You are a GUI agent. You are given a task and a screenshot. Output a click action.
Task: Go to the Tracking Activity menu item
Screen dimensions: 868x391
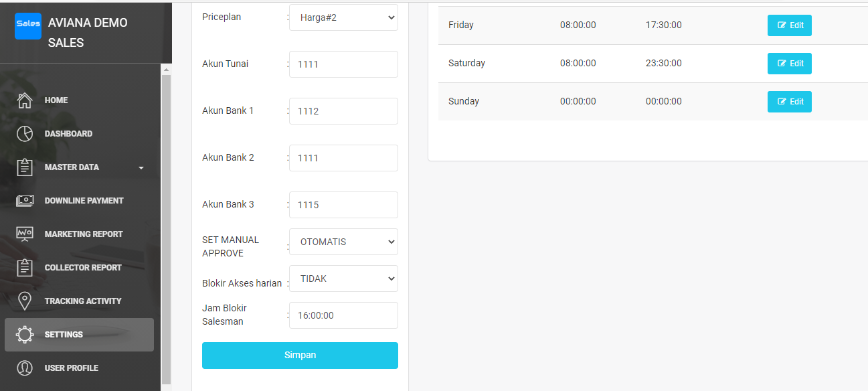tap(83, 301)
